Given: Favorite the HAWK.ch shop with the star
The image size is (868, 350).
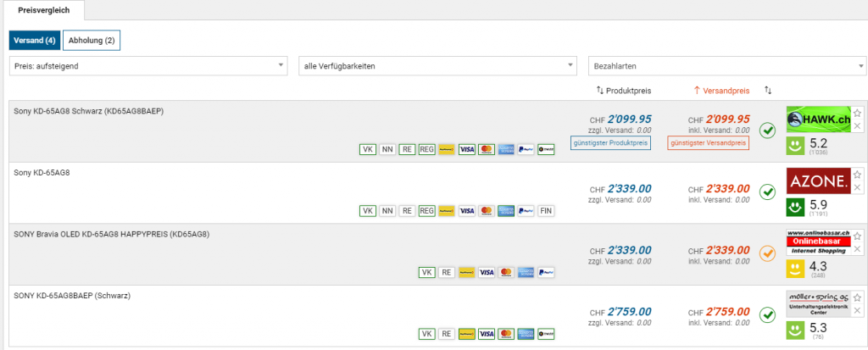Looking at the screenshot, I should point(857,114).
